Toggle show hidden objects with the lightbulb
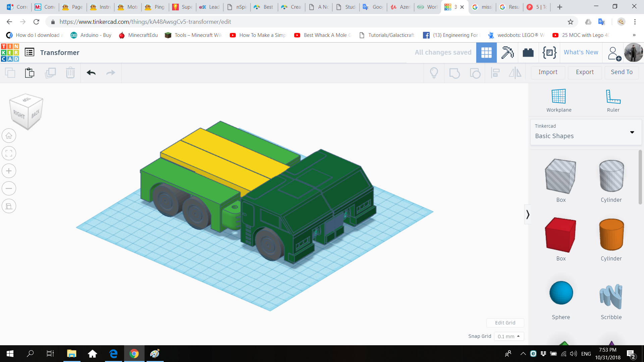Screen dimensions: 644x362 [x=434, y=73]
